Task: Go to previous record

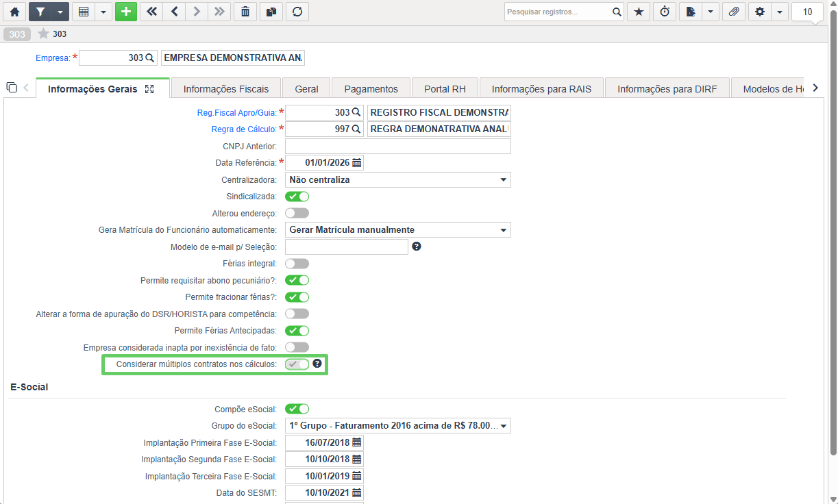Action: [174, 12]
